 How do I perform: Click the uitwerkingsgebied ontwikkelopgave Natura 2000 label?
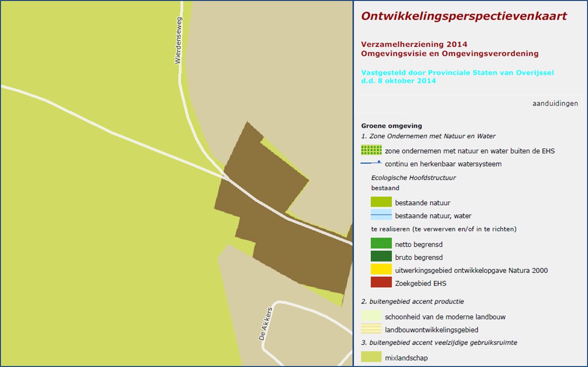click(471, 271)
